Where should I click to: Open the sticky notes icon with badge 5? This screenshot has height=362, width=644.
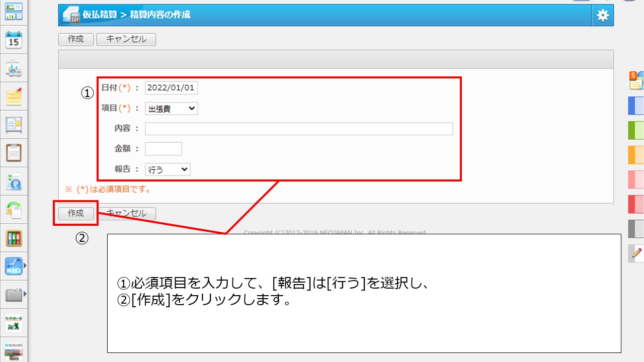pos(636,80)
